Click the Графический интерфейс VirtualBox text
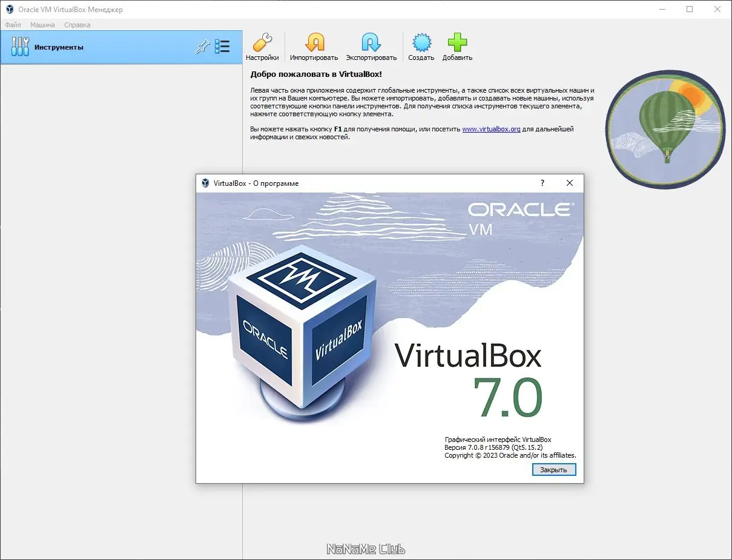The width and height of the screenshot is (732, 560). 498,440
